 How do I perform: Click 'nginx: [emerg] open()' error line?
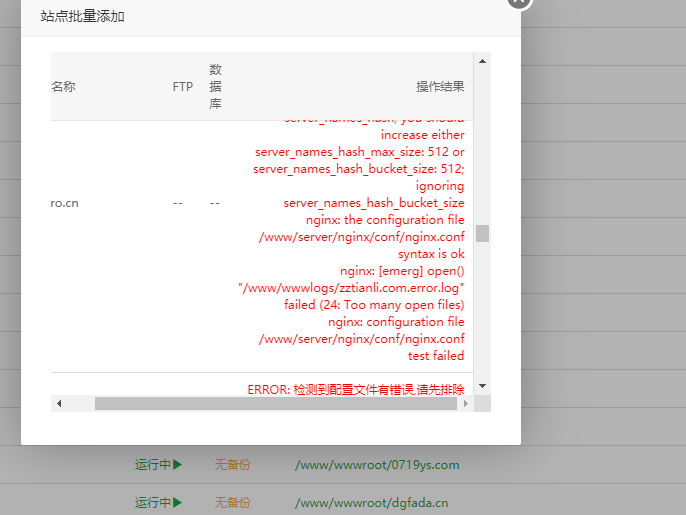402,271
